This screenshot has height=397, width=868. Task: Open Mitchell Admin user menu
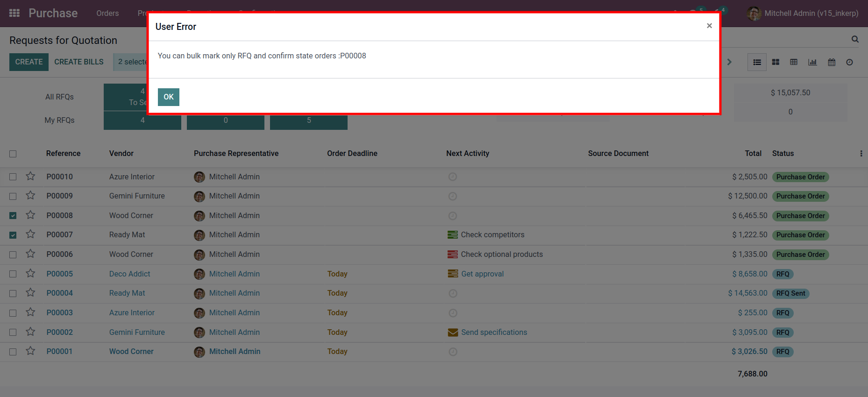802,13
